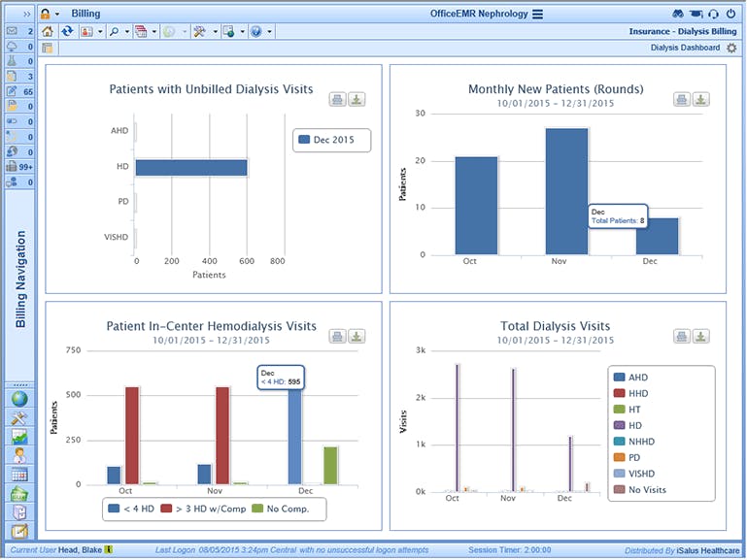
Task: Click the PD orange legend swatch
Action: click(x=620, y=457)
